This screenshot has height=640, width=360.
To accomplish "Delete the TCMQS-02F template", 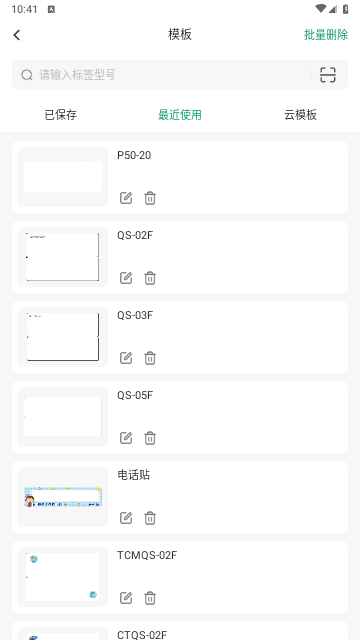I will click(150, 598).
